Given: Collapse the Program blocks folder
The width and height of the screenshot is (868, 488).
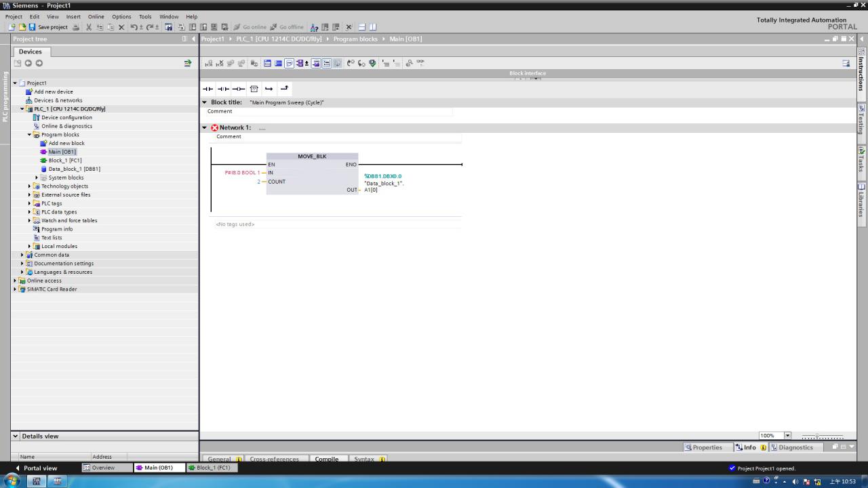Looking at the screenshot, I should (x=30, y=134).
